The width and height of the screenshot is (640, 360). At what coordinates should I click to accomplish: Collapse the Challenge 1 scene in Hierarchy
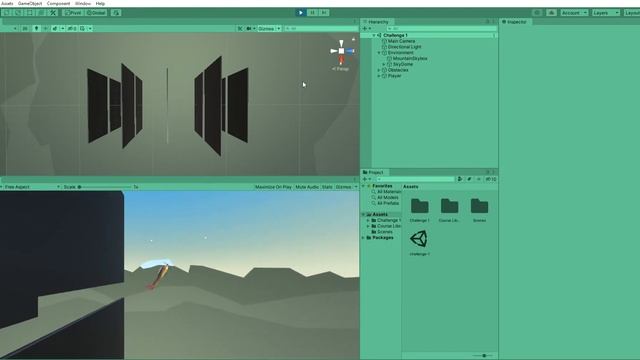pos(374,36)
